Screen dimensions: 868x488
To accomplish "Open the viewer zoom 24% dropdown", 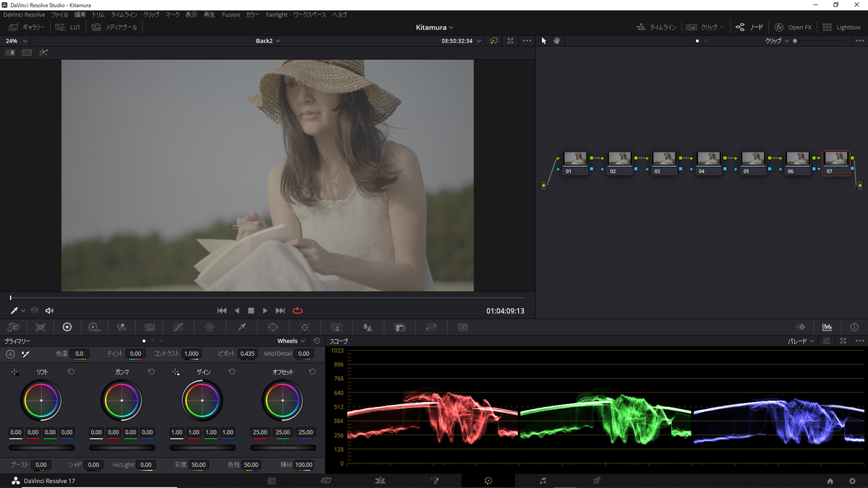I will [x=14, y=41].
